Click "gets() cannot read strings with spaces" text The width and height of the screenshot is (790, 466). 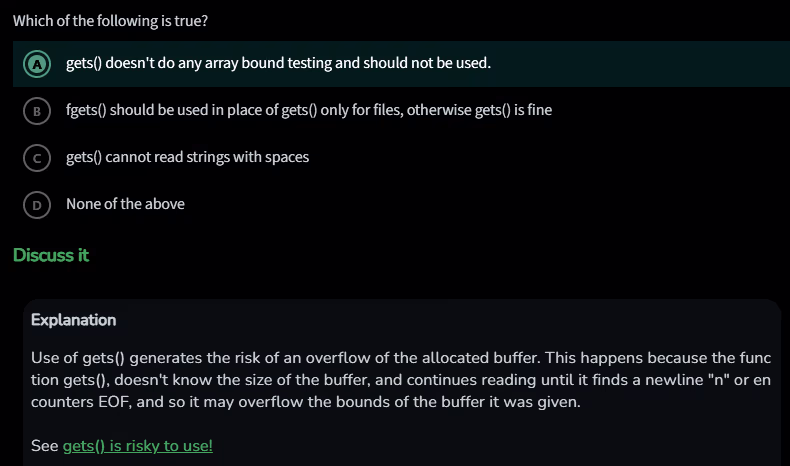(187, 157)
